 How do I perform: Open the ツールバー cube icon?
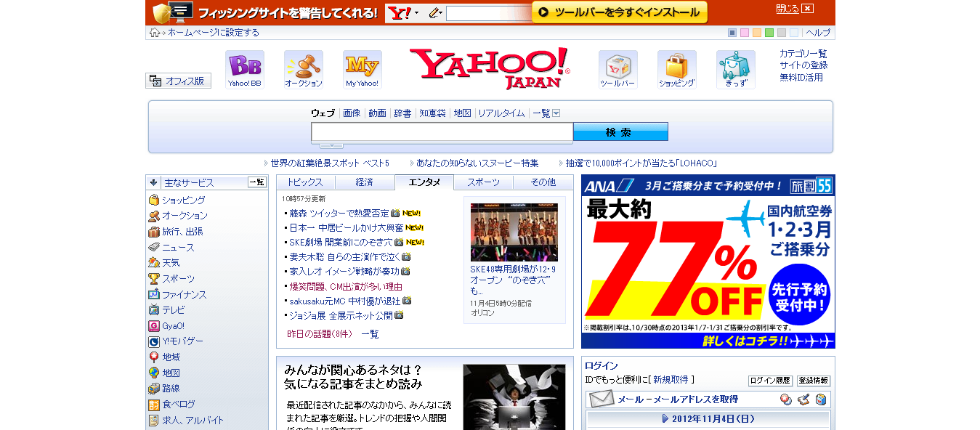pos(618,69)
